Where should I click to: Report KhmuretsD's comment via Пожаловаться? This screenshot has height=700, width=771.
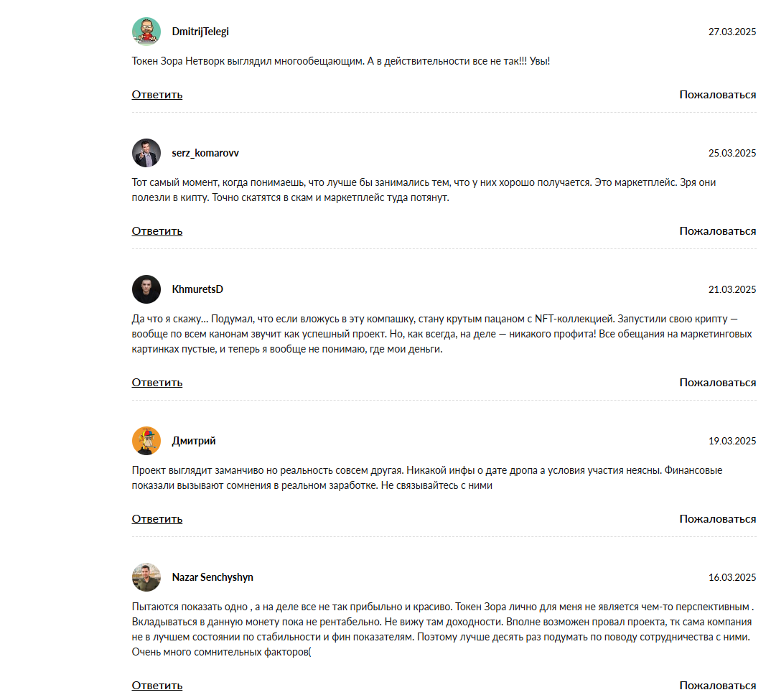coord(717,383)
